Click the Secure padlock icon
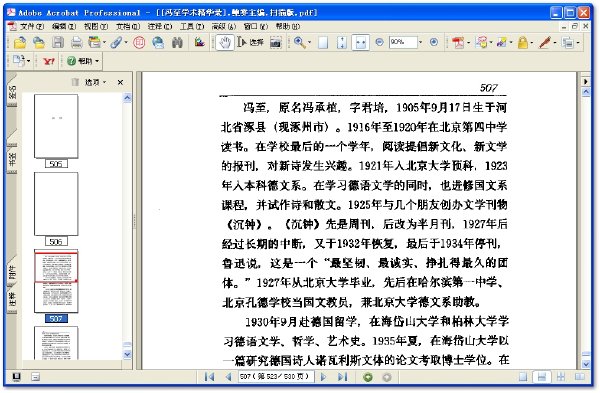This screenshot has height=393, width=600. tap(522, 42)
